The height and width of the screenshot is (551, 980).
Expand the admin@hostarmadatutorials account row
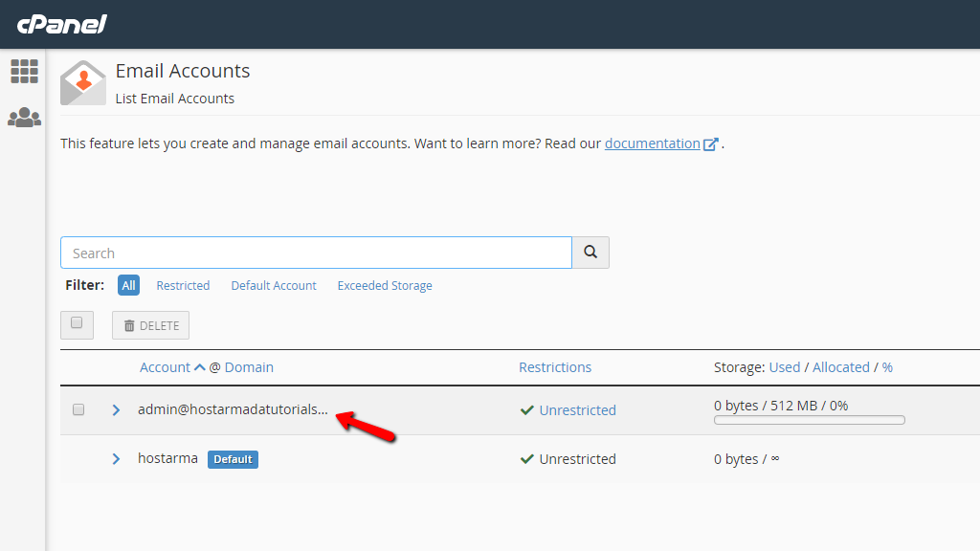click(x=116, y=410)
